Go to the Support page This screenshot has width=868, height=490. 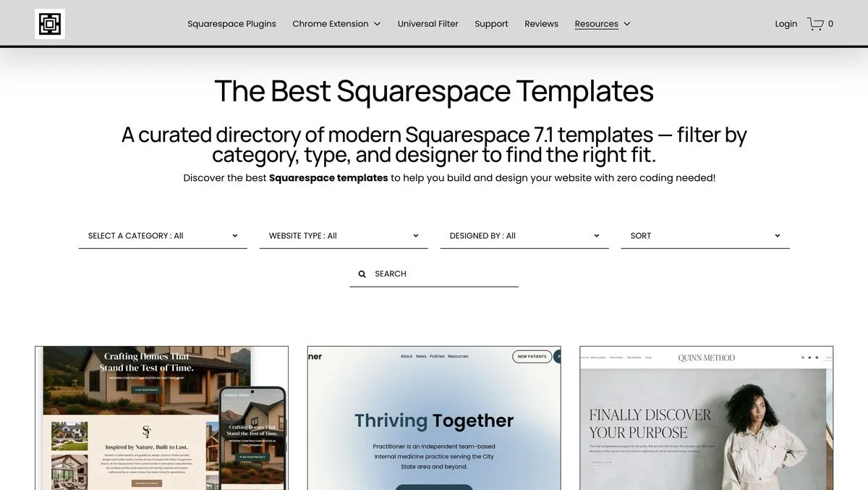[x=491, y=24]
